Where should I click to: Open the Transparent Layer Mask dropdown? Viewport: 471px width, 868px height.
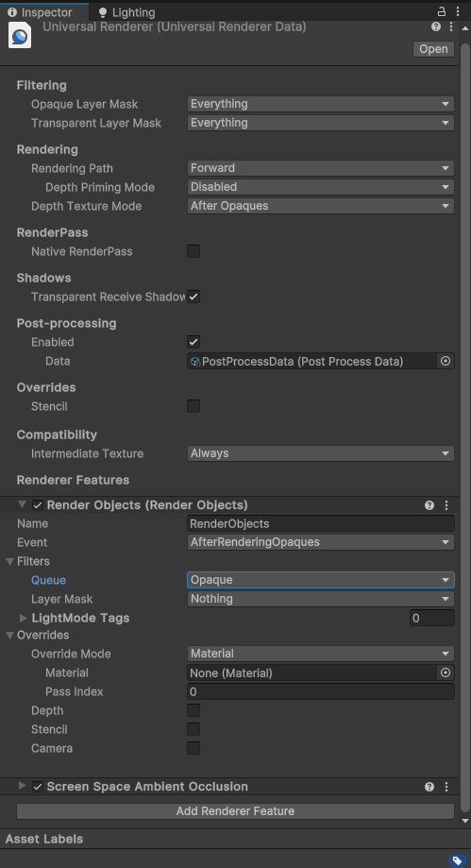[x=321, y=123]
